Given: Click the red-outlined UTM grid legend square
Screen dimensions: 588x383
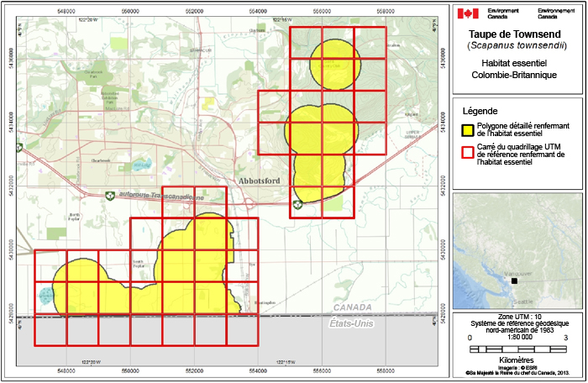Looking at the screenshot, I should tap(469, 154).
